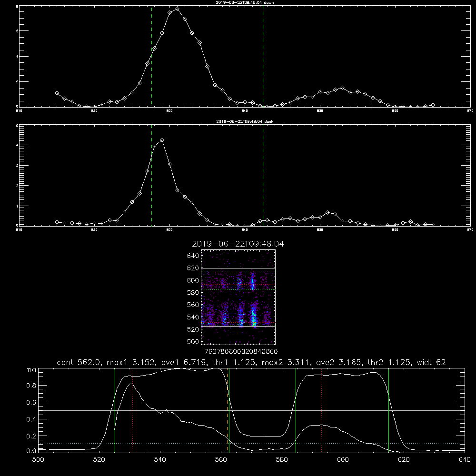476x476 pixels.
Task: Click the spectral heatmap image thumbnail
Action: coord(238,297)
